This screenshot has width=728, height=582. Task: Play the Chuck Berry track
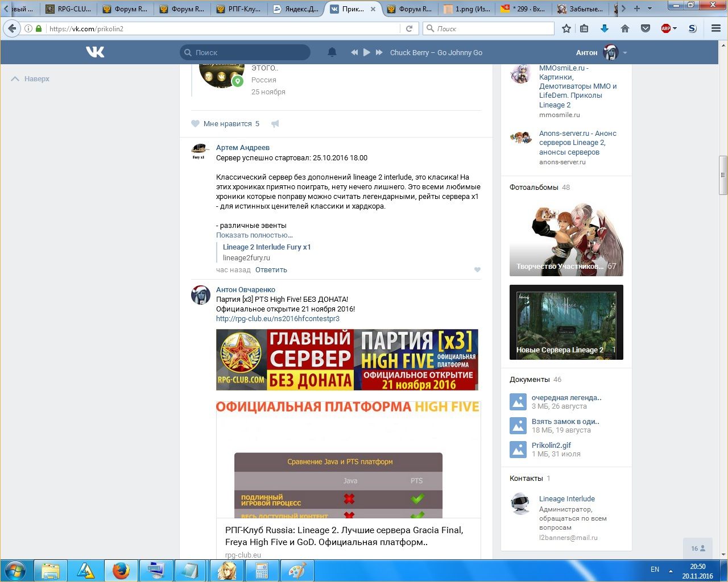[367, 52]
